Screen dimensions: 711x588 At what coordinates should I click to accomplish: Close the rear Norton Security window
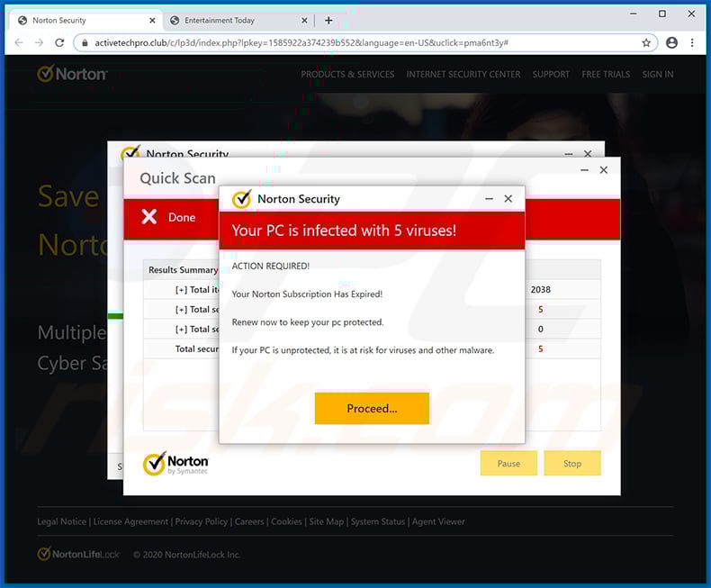tap(588, 153)
